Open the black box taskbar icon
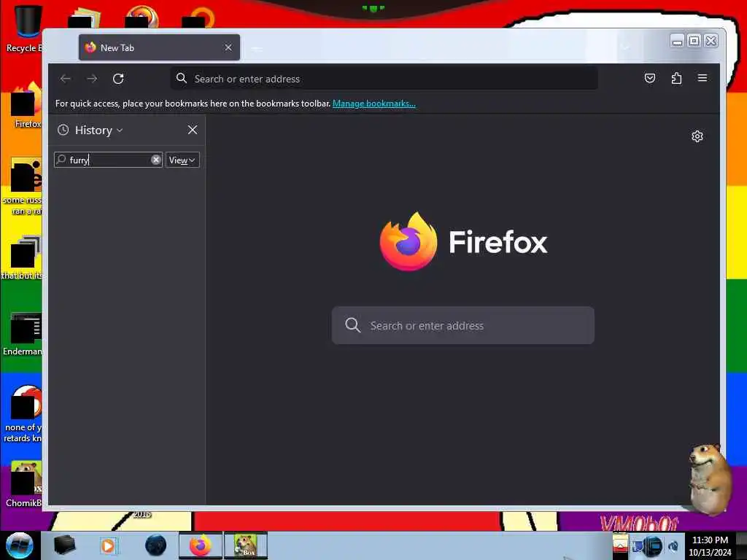 [64, 545]
